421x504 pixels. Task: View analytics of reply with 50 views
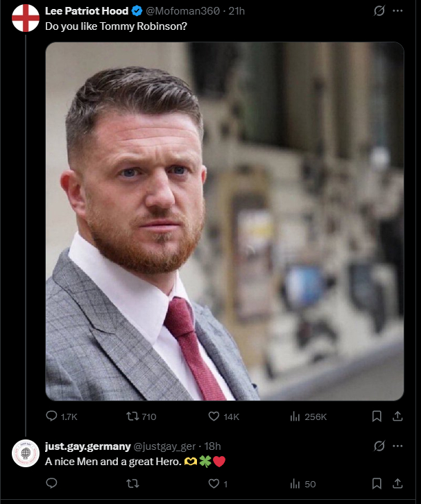[x=294, y=483]
